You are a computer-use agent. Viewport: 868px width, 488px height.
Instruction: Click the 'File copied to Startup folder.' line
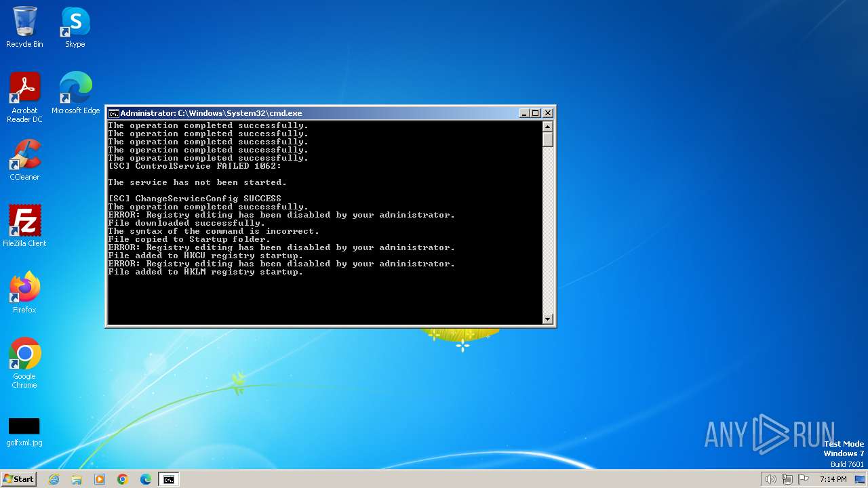189,239
